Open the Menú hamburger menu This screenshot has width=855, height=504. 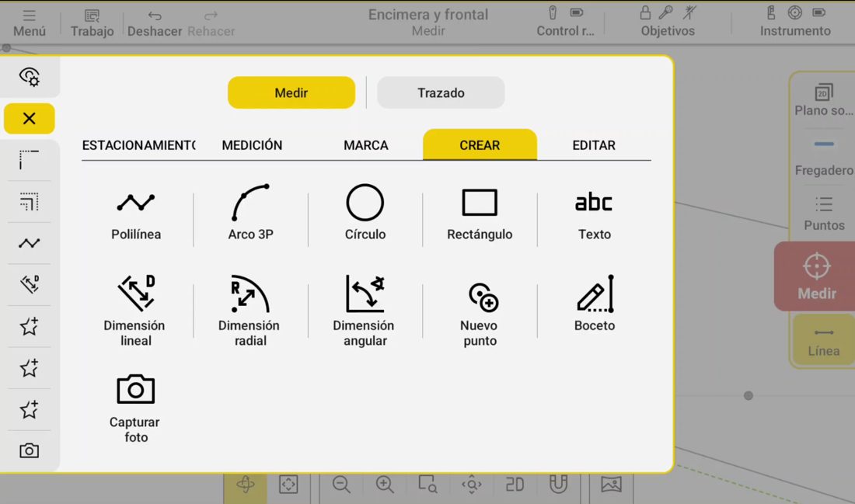[x=30, y=23]
